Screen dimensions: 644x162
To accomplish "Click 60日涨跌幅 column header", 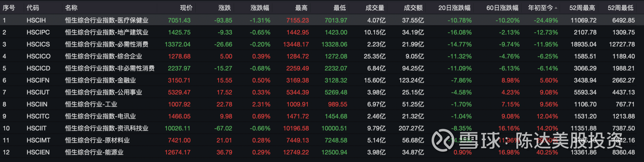I will tap(502, 8).
